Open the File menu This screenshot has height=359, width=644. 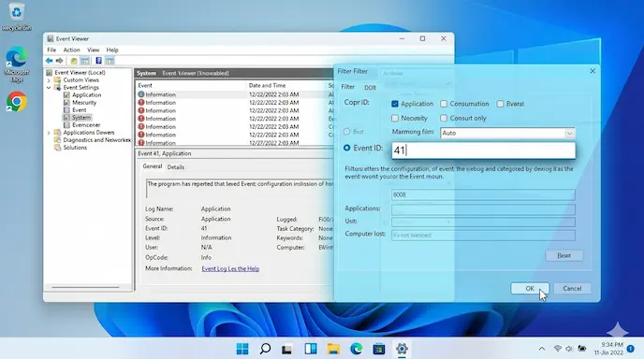(51, 50)
